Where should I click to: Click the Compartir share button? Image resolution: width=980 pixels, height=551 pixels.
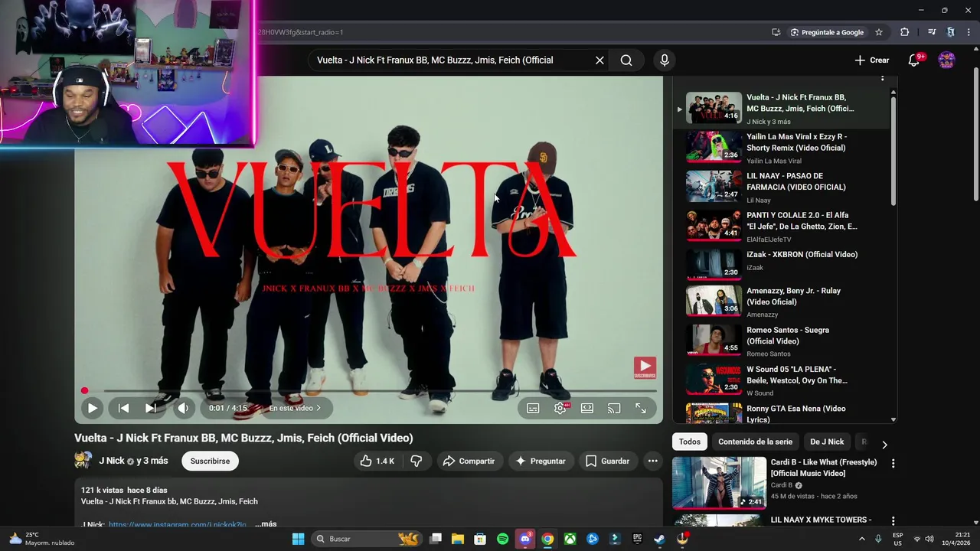[469, 461]
